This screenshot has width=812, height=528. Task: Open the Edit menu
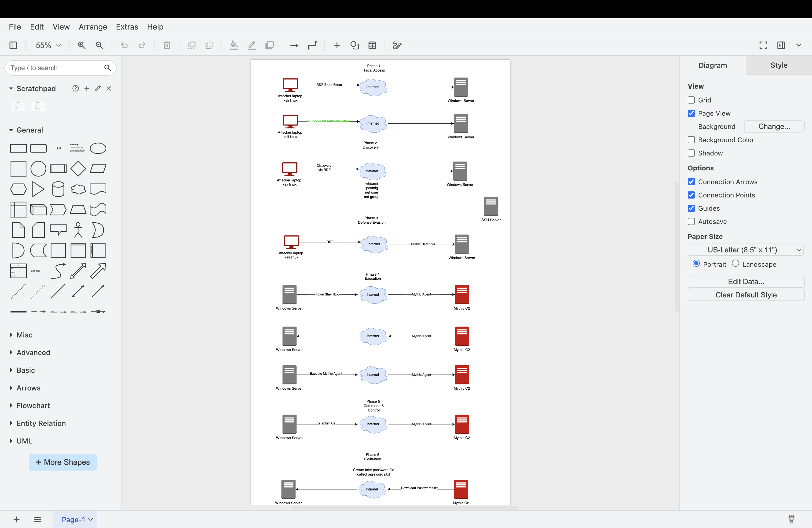37,27
